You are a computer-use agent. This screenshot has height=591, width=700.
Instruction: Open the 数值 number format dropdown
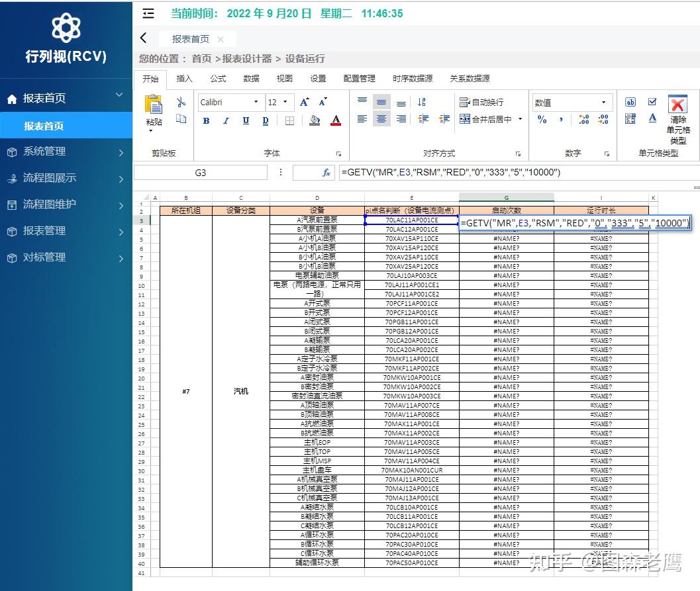pos(603,102)
